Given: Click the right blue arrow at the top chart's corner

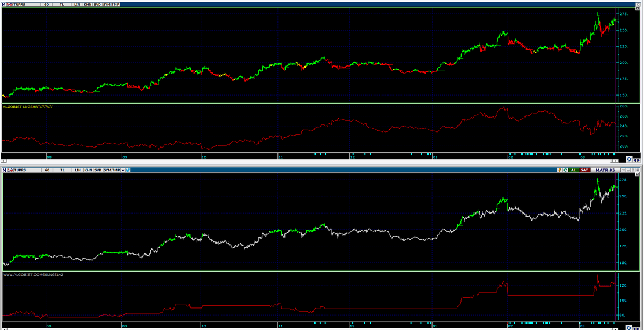Looking at the screenshot, I should [x=639, y=160].
